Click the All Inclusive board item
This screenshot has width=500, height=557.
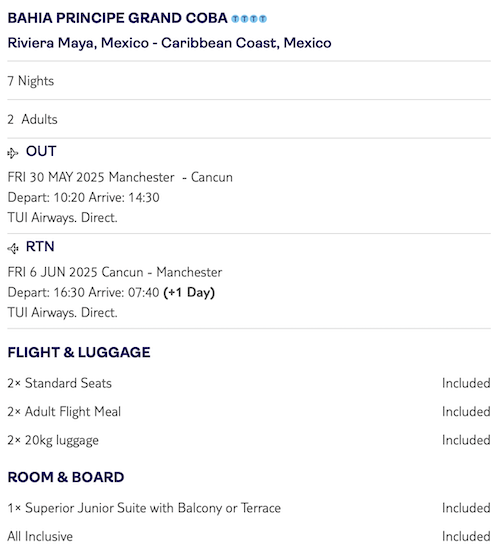pyautogui.click(x=40, y=536)
